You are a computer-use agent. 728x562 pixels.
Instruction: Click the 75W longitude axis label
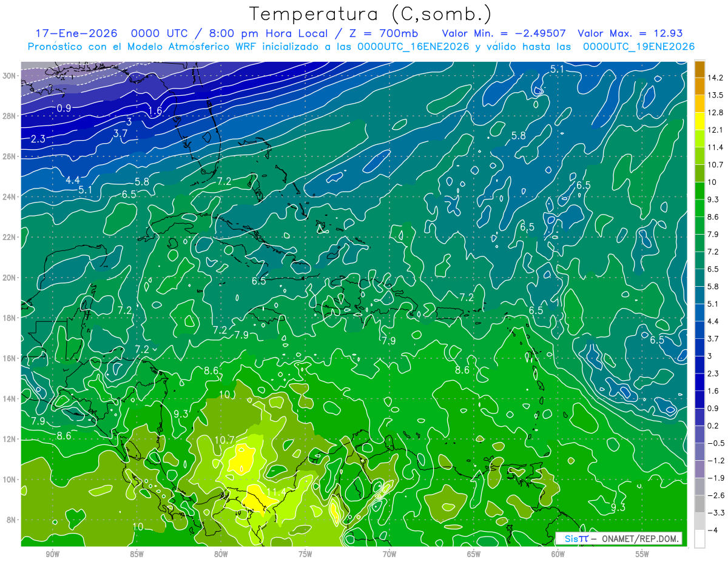click(x=305, y=554)
